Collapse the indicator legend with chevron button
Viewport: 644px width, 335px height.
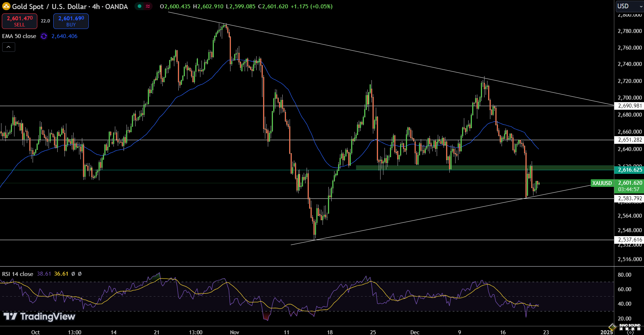click(x=9, y=47)
